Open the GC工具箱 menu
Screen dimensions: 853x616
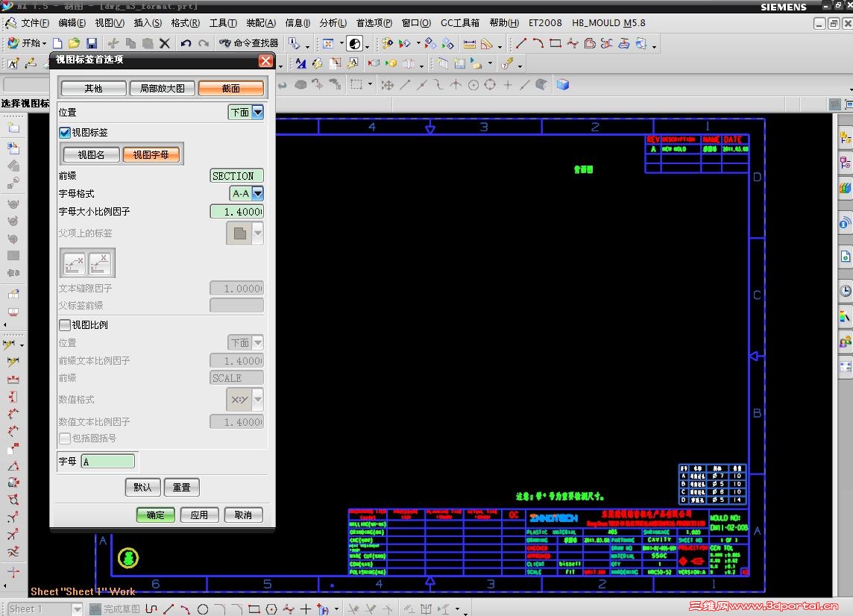tap(460, 23)
